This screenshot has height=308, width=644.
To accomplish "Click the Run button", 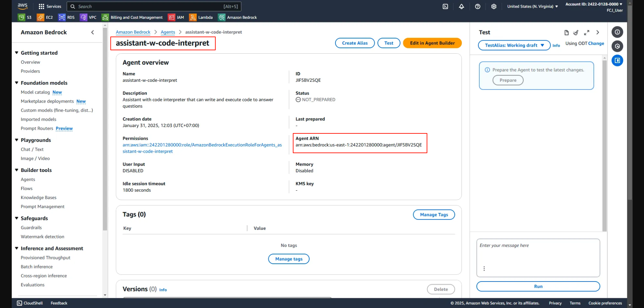I will (538, 287).
